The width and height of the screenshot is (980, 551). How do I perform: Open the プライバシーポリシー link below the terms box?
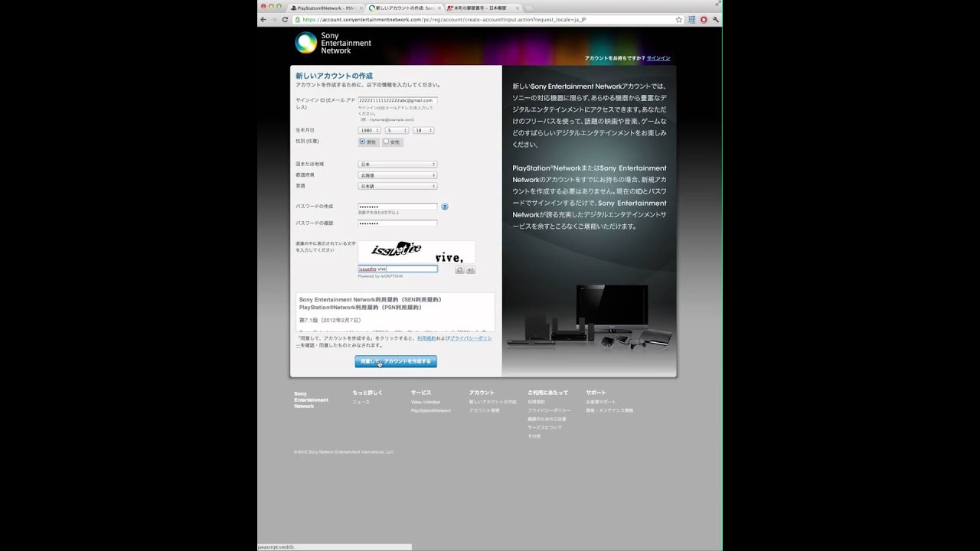pyautogui.click(x=470, y=338)
